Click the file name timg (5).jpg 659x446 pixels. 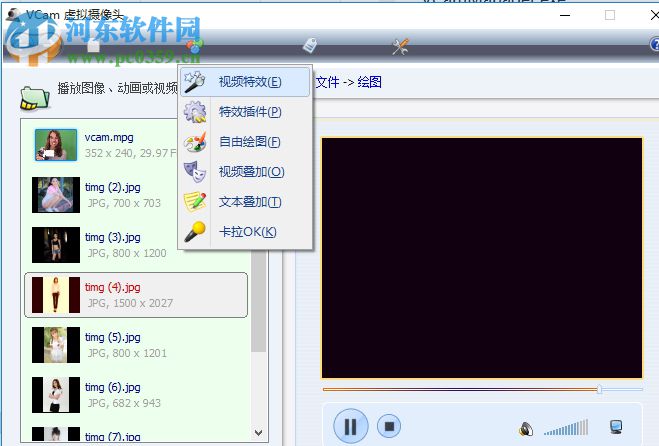coord(113,338)
